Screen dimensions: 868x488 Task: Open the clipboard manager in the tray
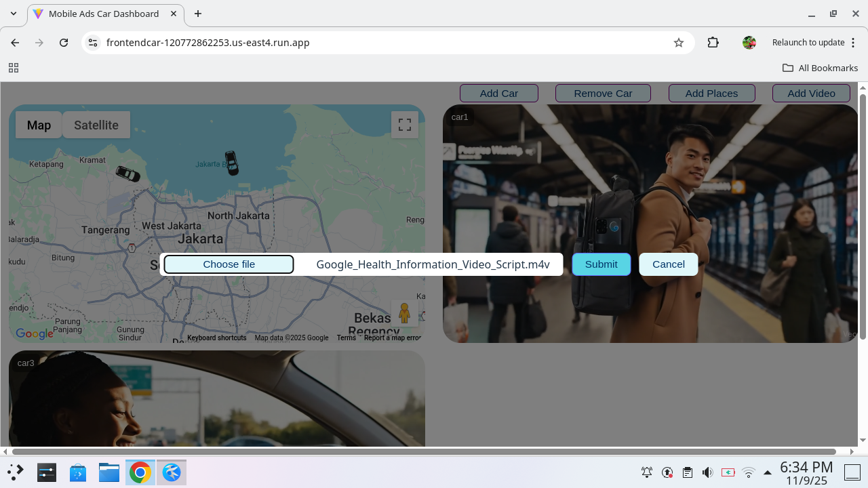pyautogui.click(x=687, y=472)
